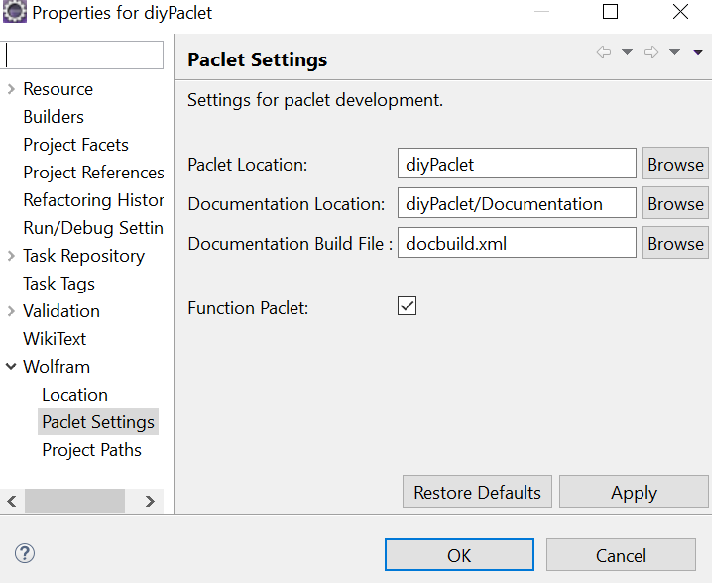Browse for the Documentation Build File
712x583 pixels.
click(x=675, y=243)
